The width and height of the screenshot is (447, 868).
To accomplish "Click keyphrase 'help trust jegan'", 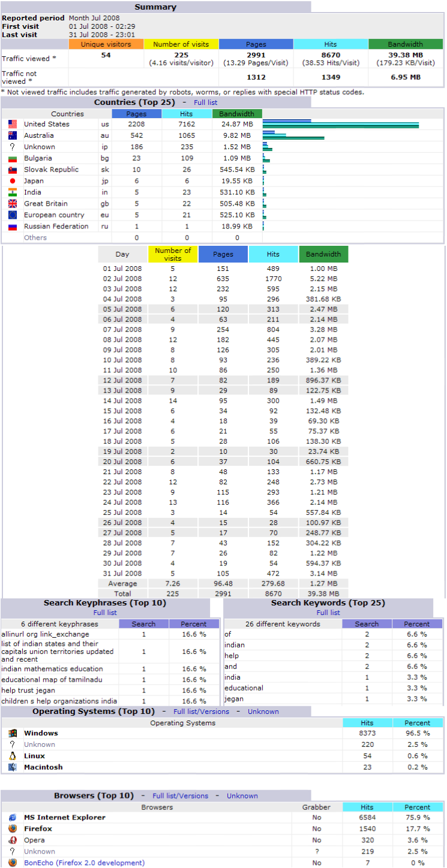I will pos(28,691).
